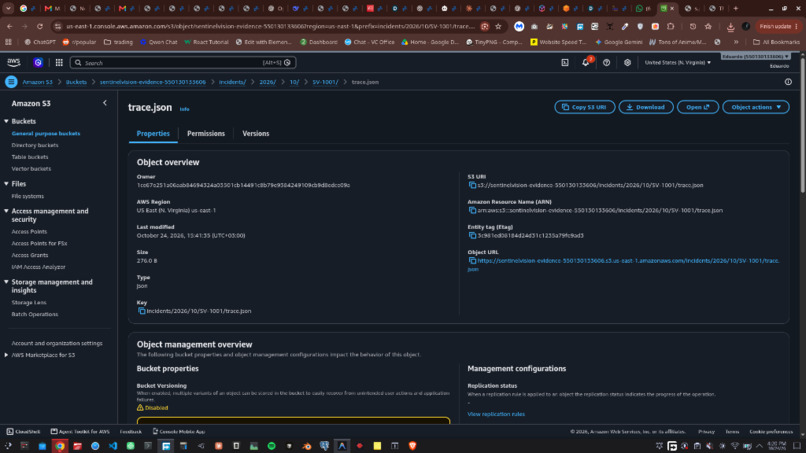This screenshot has height=453, width=806.
Task: Go to Buckets breadcrumb
Action: click(76, 82)
